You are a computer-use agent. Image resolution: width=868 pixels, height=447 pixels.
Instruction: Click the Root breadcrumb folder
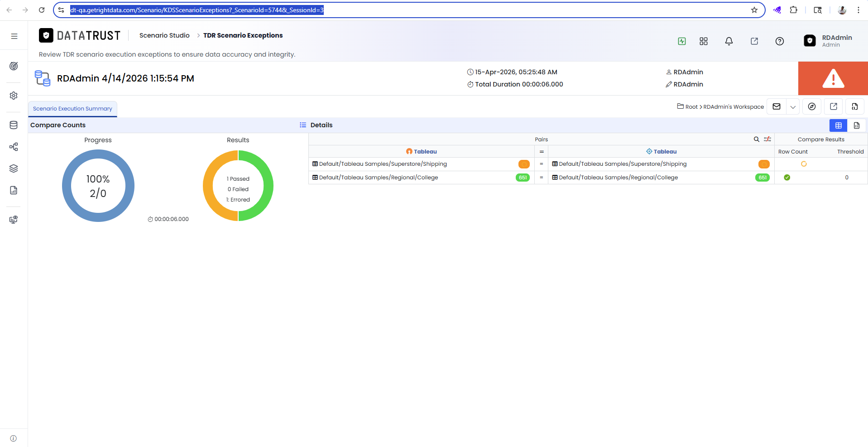pos(687,106)
